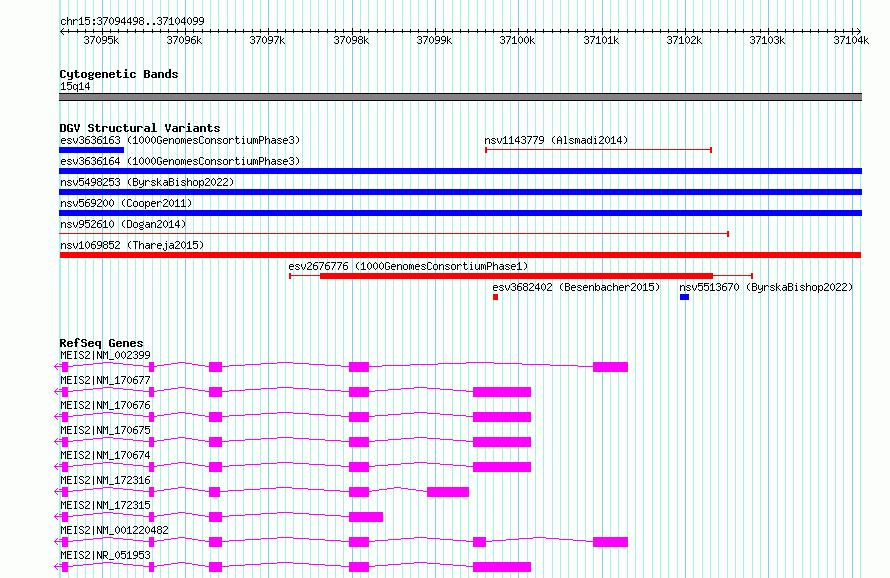The image size is (890, 578).
Task: Click the esv2676776 thick red variant bar
Action: coord(516,276)
